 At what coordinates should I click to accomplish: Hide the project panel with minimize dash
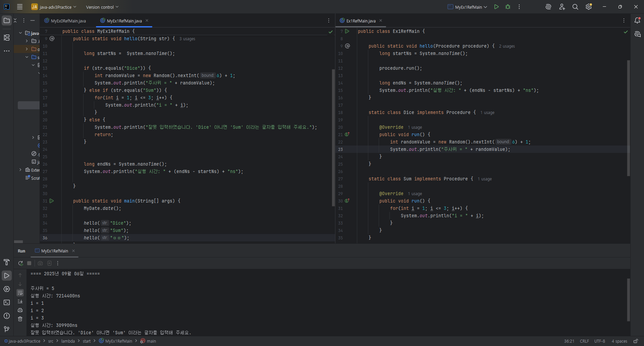pyautogui.click(x=33, y=20)
